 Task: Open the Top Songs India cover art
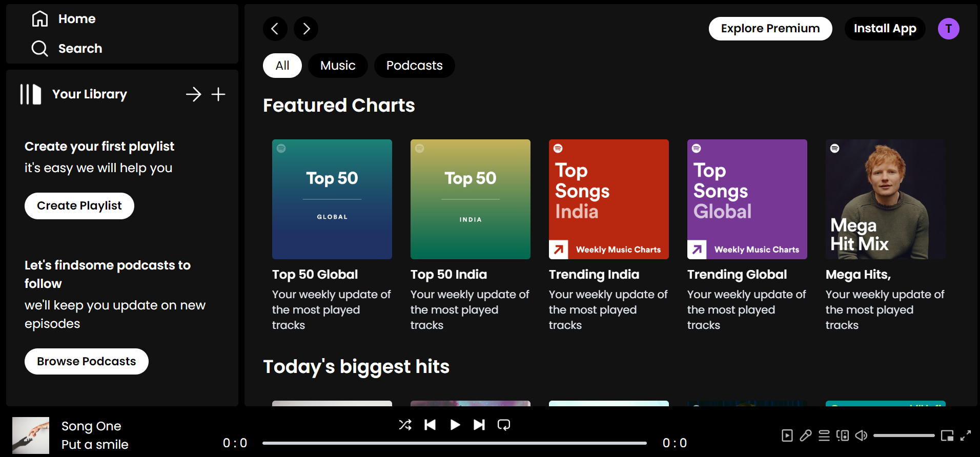[x=609, y=199]
